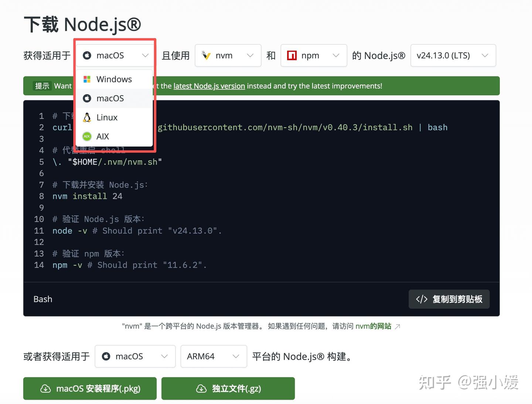Download macOS 安装程序(.pkg)
The image size is (532, 404).
pyautogui.click(x=90, y=388)
